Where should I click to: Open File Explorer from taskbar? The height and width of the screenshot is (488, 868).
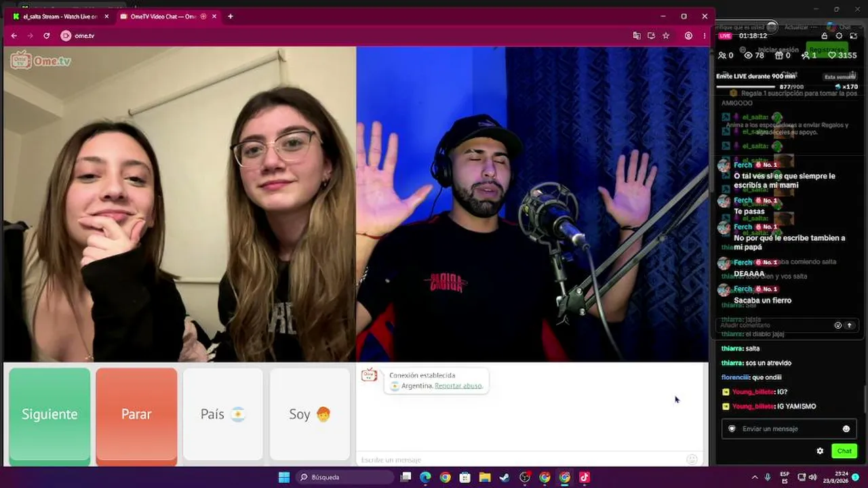tap(485, 477)
